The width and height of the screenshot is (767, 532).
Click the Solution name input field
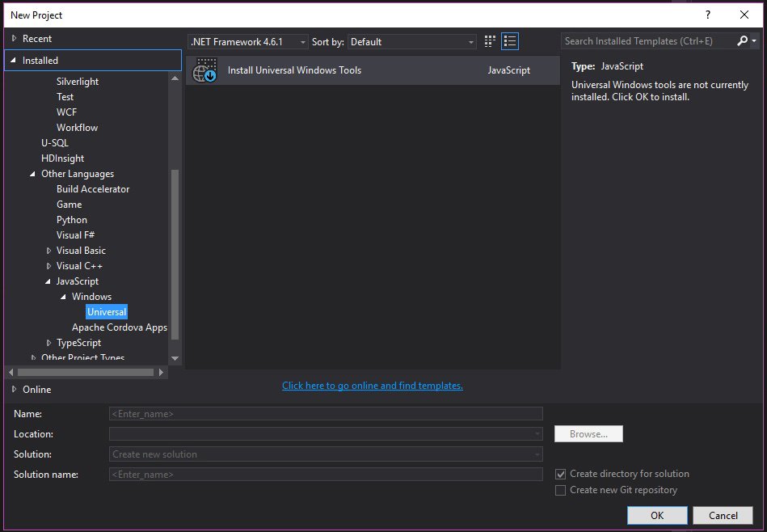(x=326, y=475)
